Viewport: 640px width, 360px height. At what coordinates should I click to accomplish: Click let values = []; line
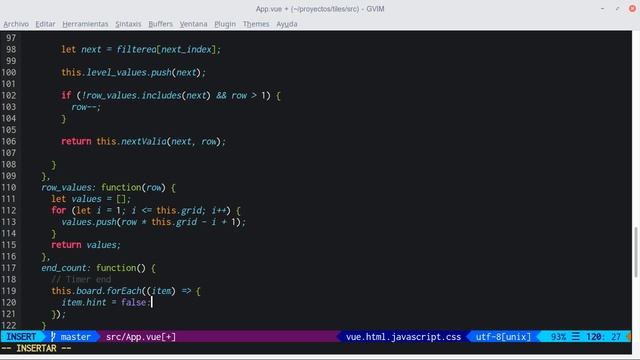[x=91, y=199]
